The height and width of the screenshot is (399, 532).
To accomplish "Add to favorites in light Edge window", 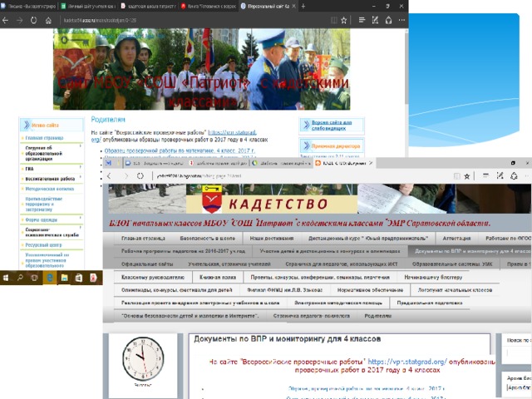I will (x=467, y=175).
